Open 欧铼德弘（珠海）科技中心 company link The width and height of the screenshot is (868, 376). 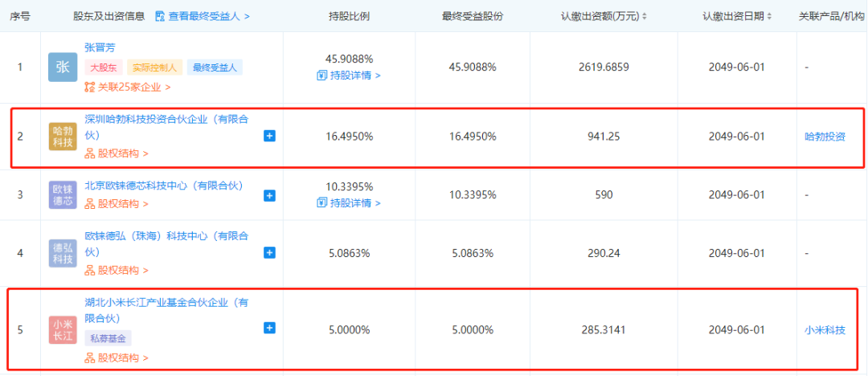coord(166,243)
